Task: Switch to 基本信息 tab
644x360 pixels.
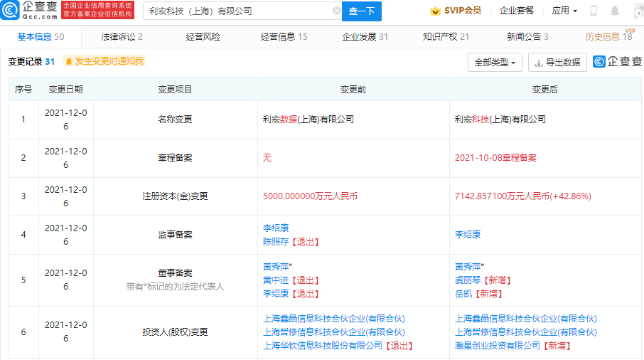Action: click(x=41, y=37)
